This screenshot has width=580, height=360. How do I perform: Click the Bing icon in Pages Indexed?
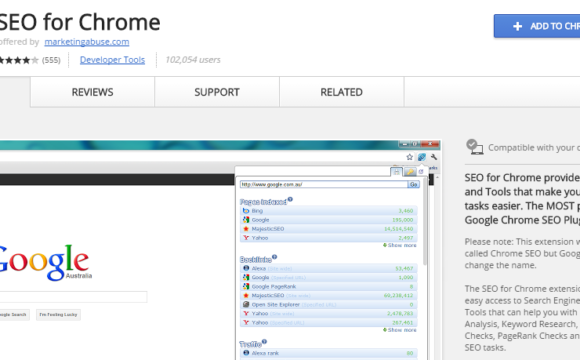point(246,211)
